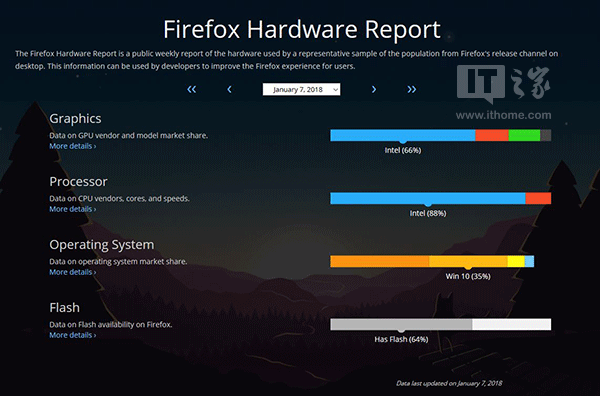The image size is (600, 396).
Task: Click the Data last updated on January 7, 2018 text
Action: [449, 383]
